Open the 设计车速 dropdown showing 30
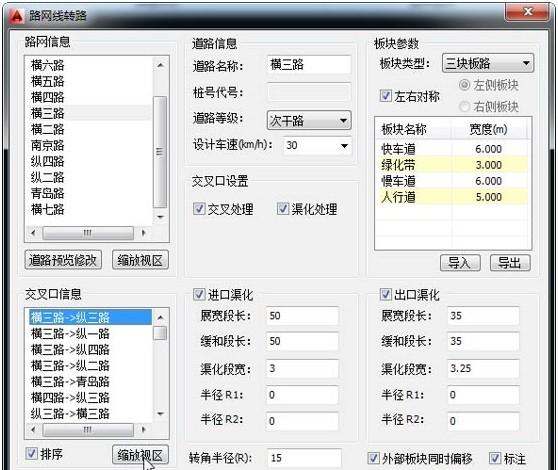 pyautogui.click(x=317, y=146)
